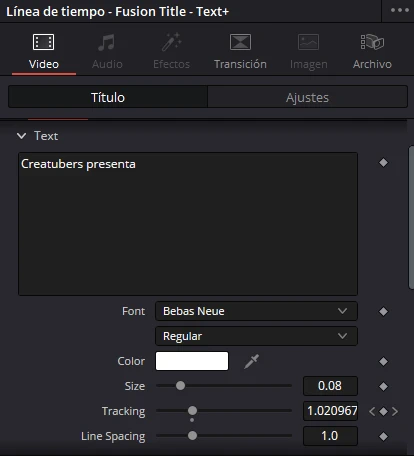Click the Tracking label
The width and height of the screenshot is (414, 456).
[123, 411]
